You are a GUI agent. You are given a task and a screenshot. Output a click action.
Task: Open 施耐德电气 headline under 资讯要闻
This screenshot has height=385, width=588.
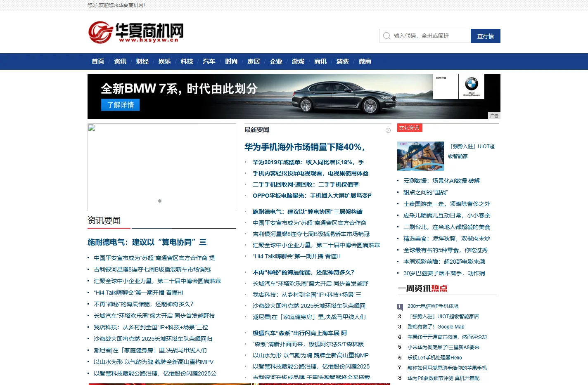[147, 242]
